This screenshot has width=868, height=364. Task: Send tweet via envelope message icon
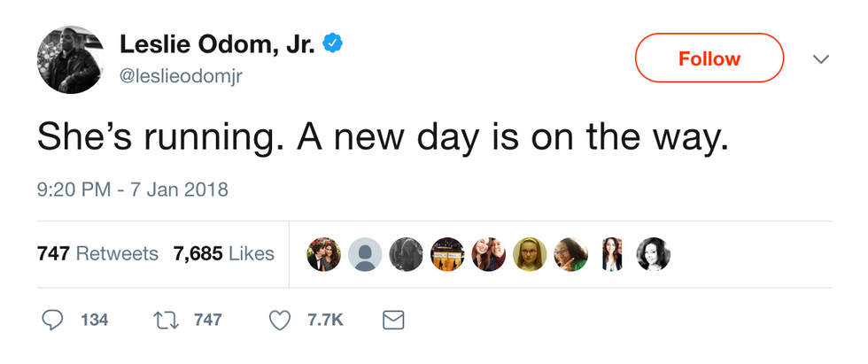[x=392, y=320]
